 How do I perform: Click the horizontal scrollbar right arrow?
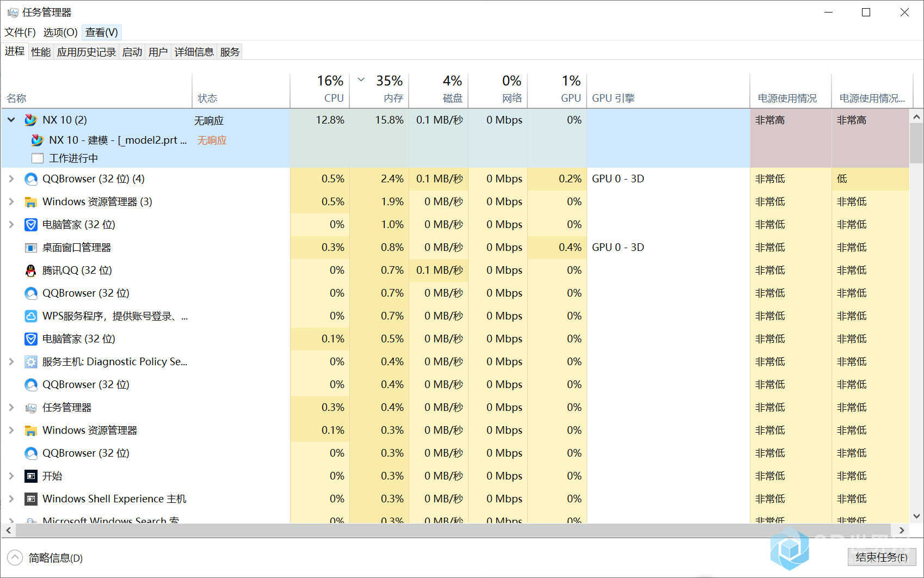(902, 530)
